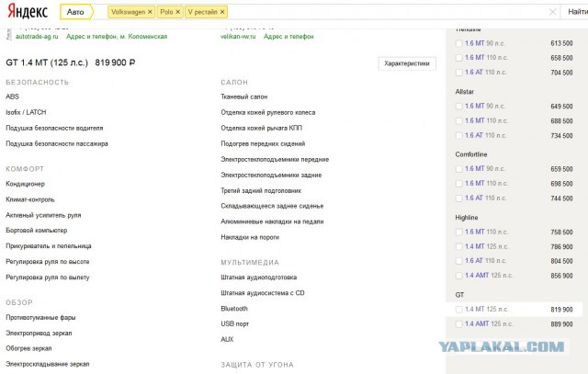Screen dimensions: 588x374
Task: Check the 1.6 MT 110 л.с. 658 500 box
Action: coord(458,58)
